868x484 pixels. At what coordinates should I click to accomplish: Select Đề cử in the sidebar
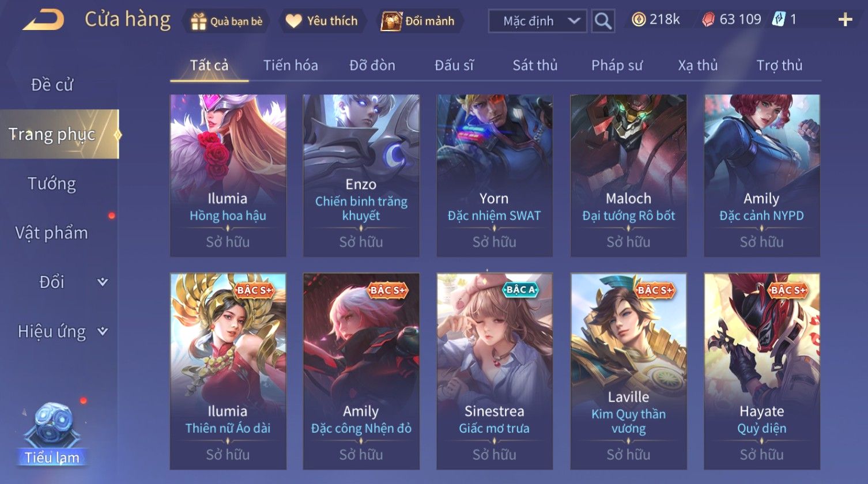(x=52, y=85)
